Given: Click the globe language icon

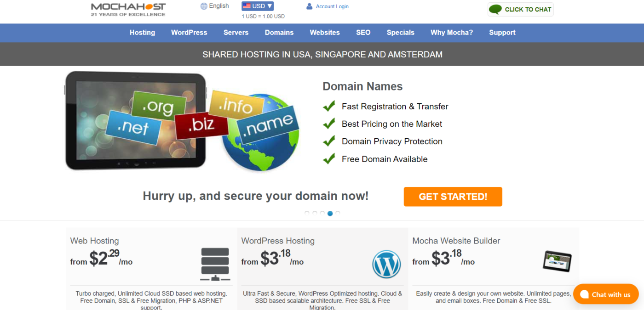Looking at the screenshot, I should coord(204,6).
